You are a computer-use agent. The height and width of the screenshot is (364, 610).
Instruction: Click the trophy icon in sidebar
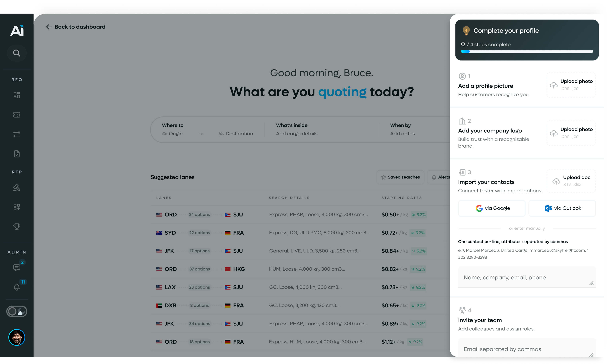pyautogui.click(x=17, y=226)
